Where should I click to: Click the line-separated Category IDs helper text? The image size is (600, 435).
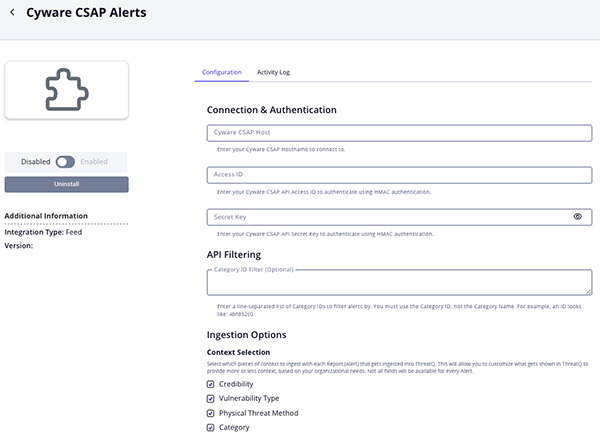pyautogui.click(x=399, y=310)
